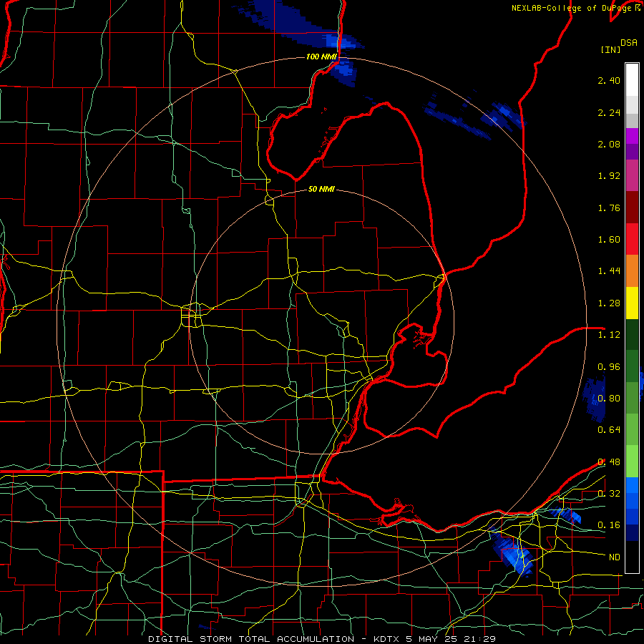Select the 1.12 legend label
This screenshot has width=644, height=644.
pyautogui.click(x=609, y=335)
